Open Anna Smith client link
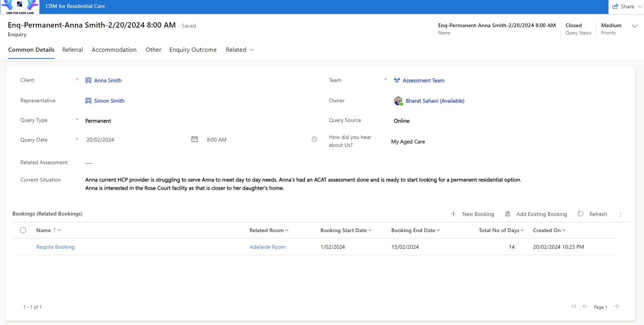Viewport: 644px width, 325px height. 108,80
